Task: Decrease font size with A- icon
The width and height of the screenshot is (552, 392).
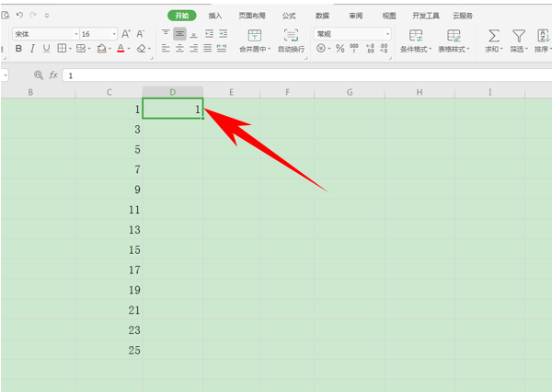Action: pyautogui.click(x=141, y=34)
